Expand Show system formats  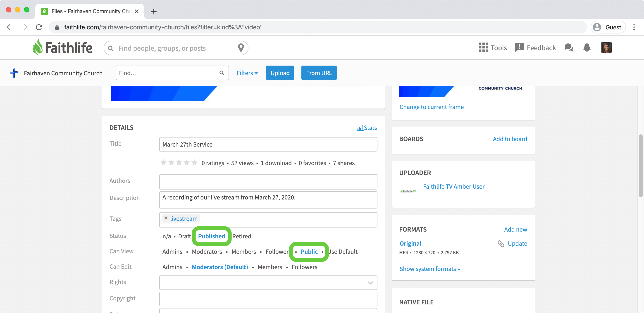click(x=429, y=269)
